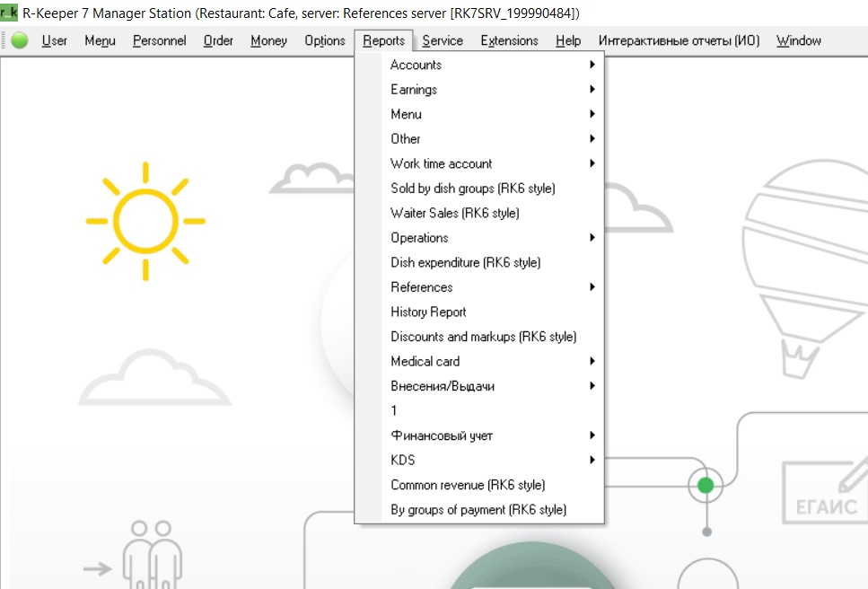Select Waiter Sales (RK6 style) report
The image size is (868, 589).
tap(478, 213)
